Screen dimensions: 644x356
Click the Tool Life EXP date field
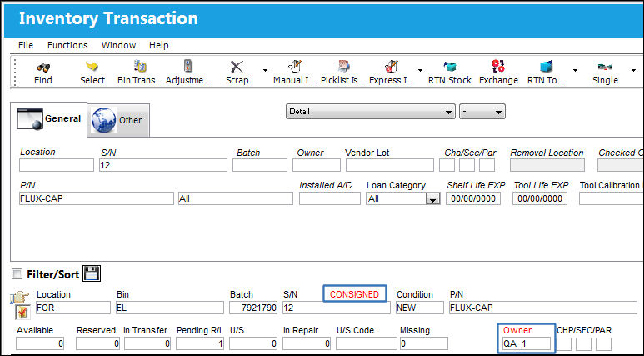tap(540, 198)
